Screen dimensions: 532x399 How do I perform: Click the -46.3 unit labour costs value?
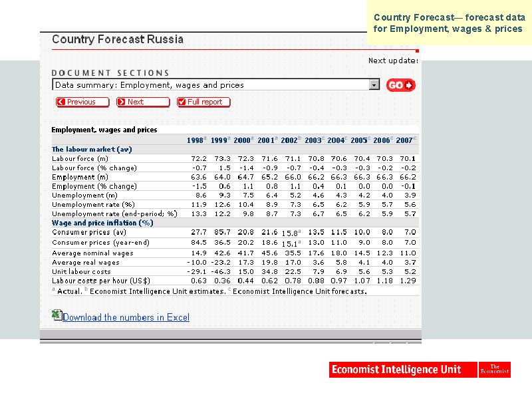(221, 271)
